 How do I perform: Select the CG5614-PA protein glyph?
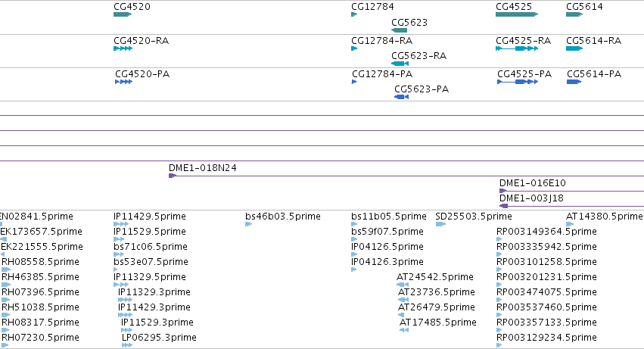click(574, 82)
